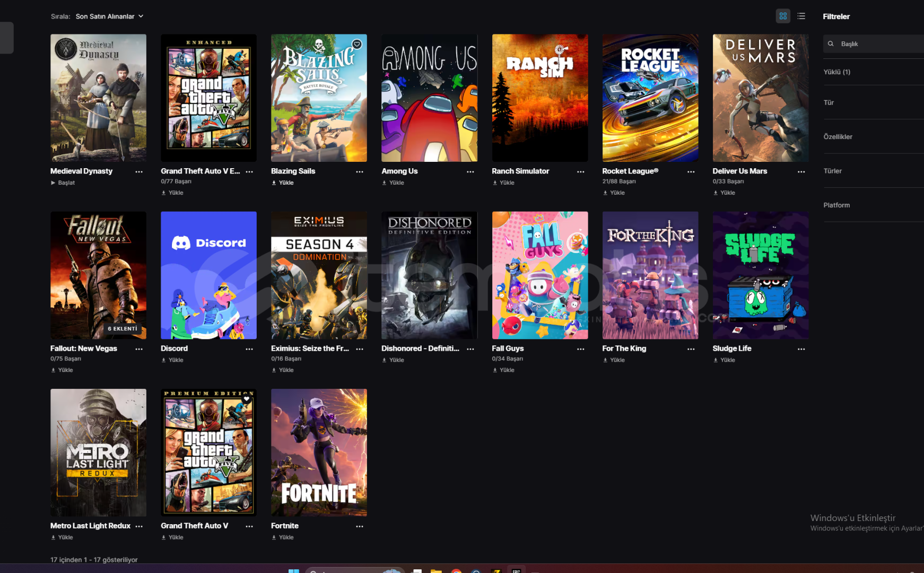Image resolution: width=924 pixels, height=573 pixels.
Task: Open the Fall Guys cover thumbnail
Action: tap(540, 275)
